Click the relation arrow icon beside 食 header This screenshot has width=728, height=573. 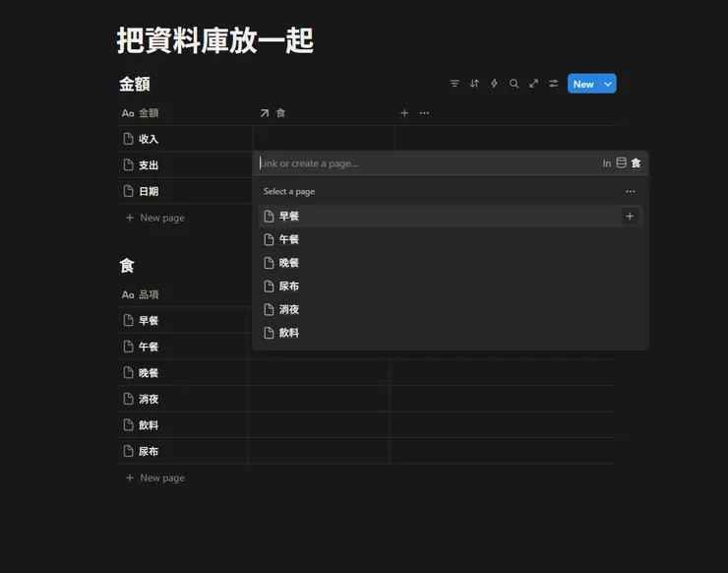pyautogui.click(x=265, y=113)
